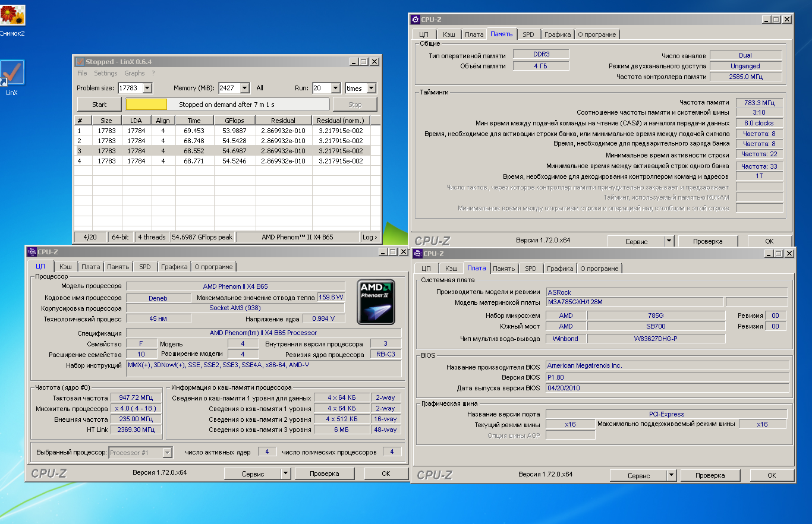Open the Log panel in LinX status bar
This screenshot has width=812, height=524.
369,237
